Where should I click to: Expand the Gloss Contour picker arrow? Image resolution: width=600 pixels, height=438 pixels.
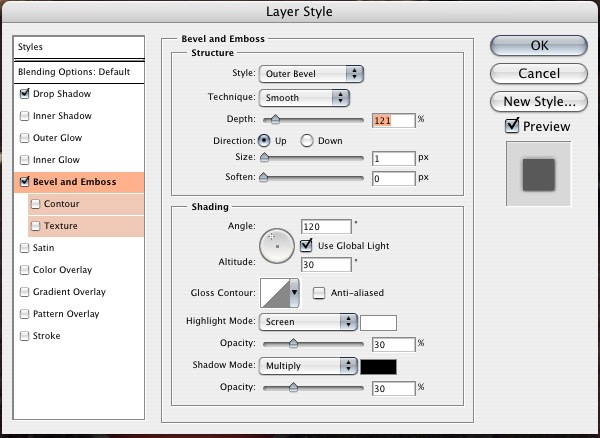[294, 293]
